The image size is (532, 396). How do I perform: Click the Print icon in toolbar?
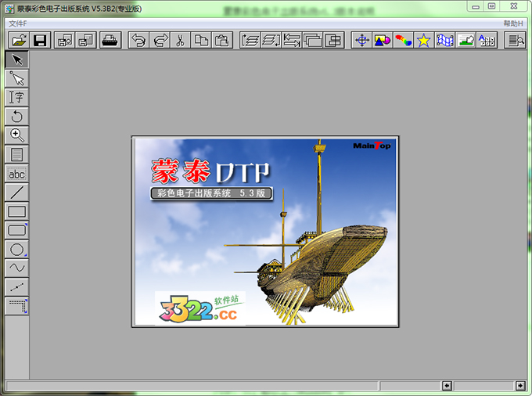point(110,40)
